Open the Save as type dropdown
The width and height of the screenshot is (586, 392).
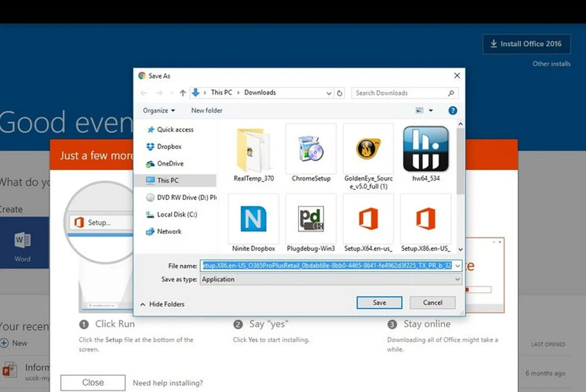(457, 279)
